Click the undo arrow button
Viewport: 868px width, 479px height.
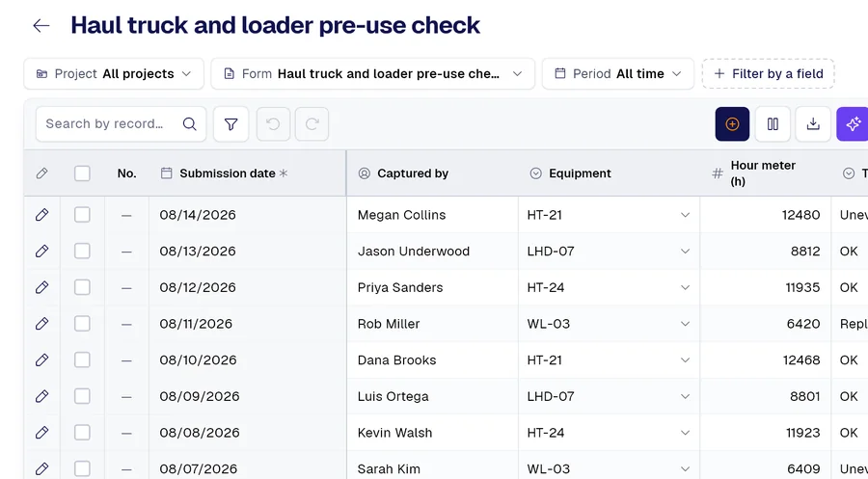pos(273,124)
